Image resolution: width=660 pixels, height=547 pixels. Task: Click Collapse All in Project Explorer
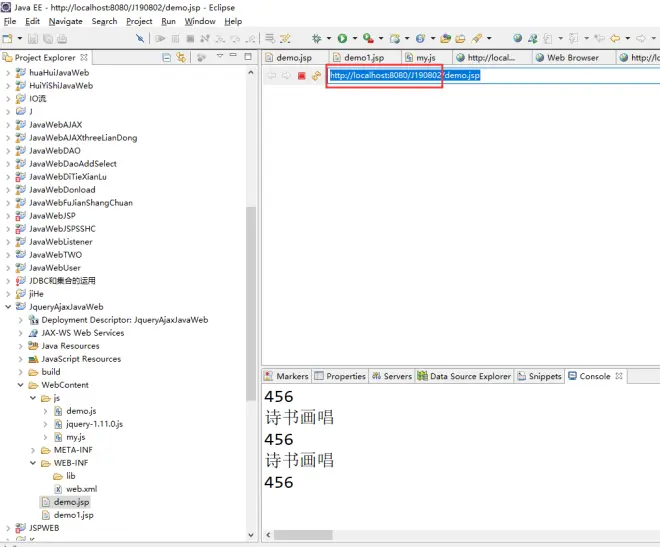coord(167,57)
